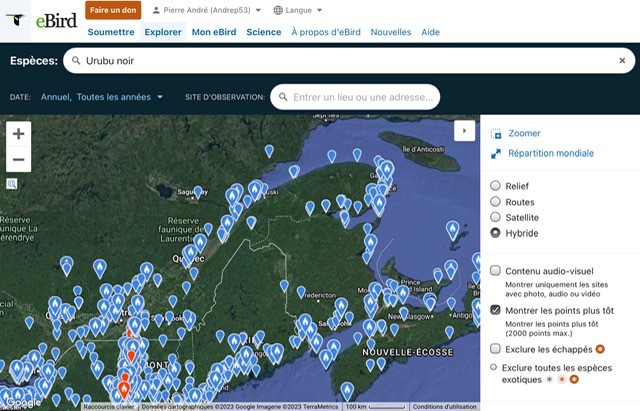640x411 pixels.
Task: Click the eBird logo icon
Action: (x=15, y=20)
